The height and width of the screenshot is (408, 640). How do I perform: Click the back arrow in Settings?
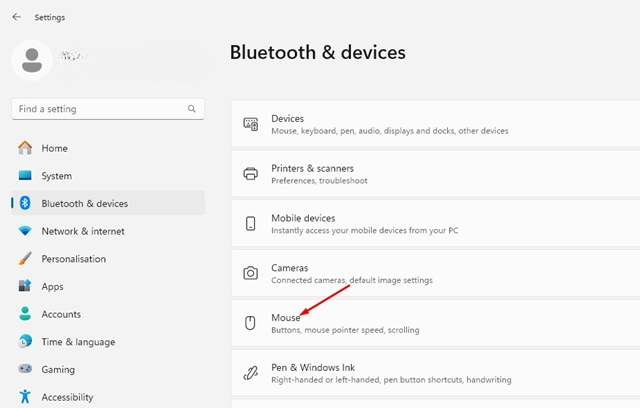coord(16,17)
